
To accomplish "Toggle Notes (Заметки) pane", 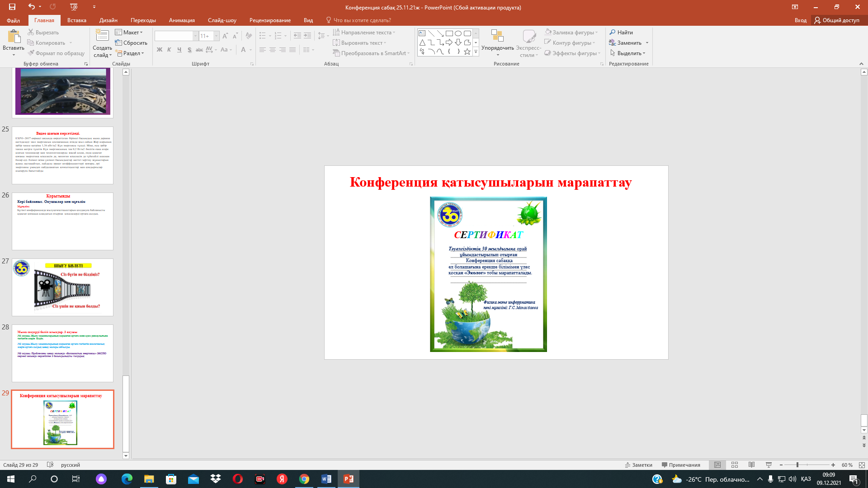I will click(x=638, y=465).
